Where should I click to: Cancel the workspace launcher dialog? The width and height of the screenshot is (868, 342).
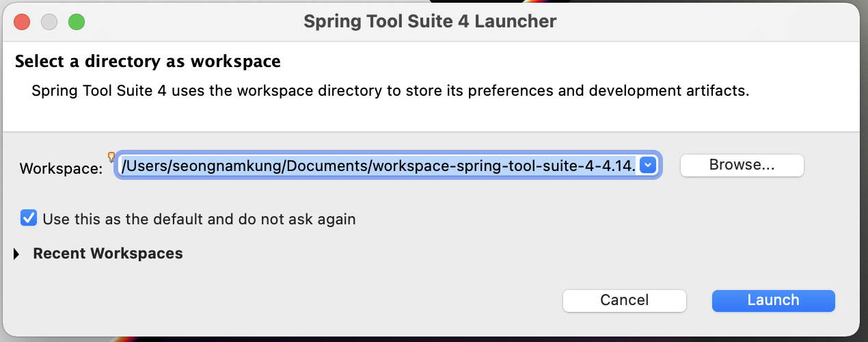pyautogui.click(x=624, y=300)
